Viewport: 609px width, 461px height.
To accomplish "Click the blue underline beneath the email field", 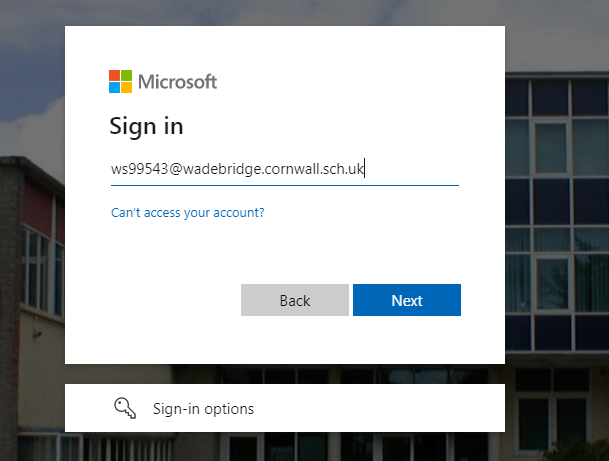I will click(x=285, y=185).
